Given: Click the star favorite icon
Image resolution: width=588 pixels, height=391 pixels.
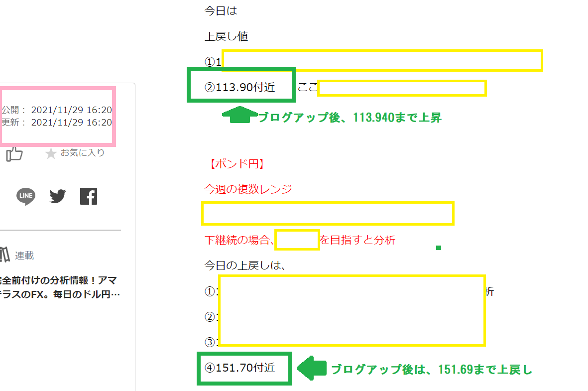Looking at the screenshot, I should pyautogui.click(x=51, y=153).
